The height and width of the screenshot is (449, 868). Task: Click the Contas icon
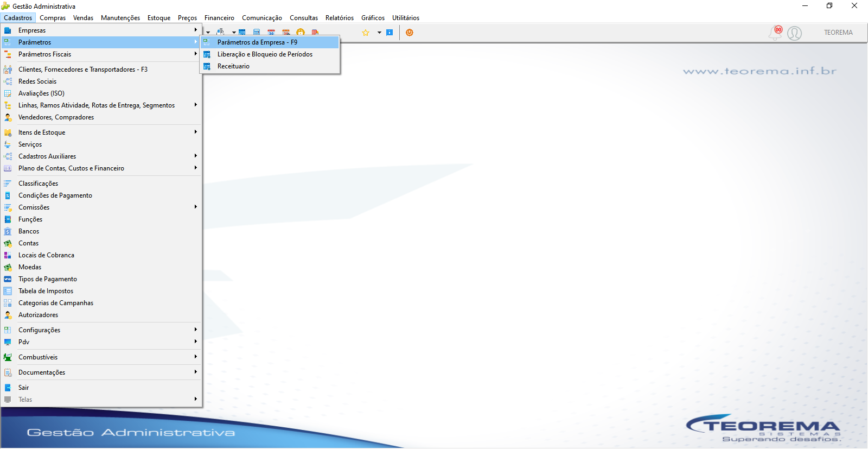tap(8, 243)
